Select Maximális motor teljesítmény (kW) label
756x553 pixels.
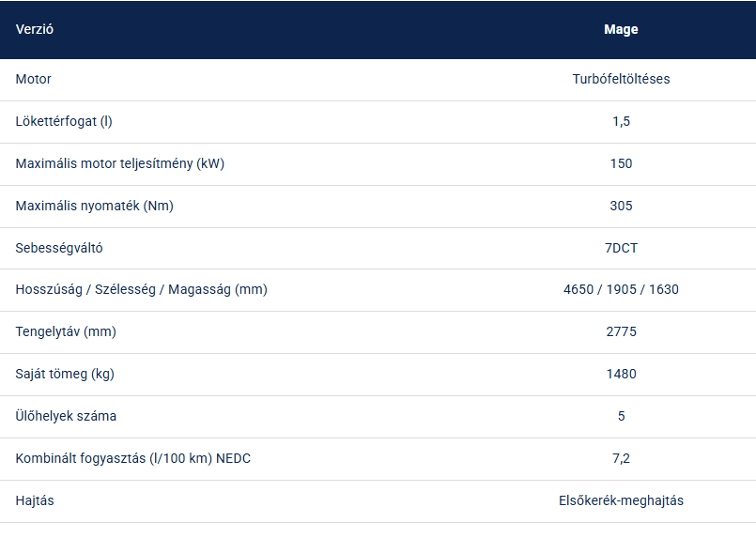[x=120, y=164]
